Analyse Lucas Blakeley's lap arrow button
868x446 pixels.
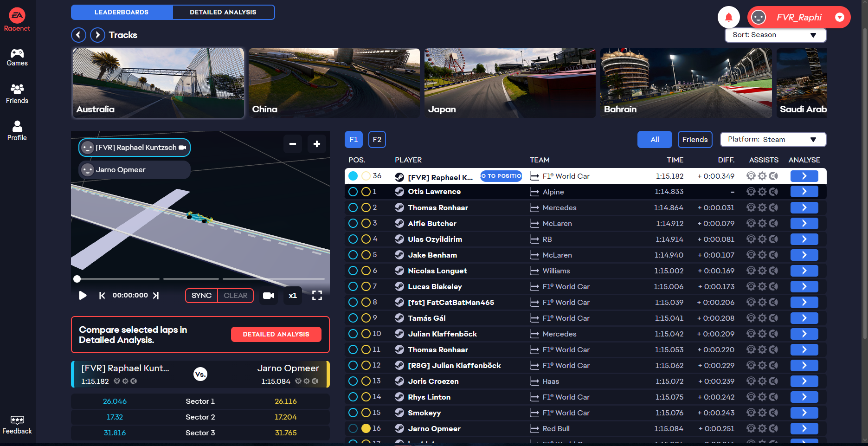(804, 286)
